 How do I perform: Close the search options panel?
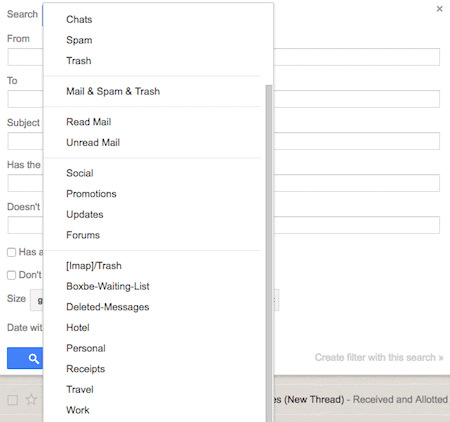tap(439, 9)
